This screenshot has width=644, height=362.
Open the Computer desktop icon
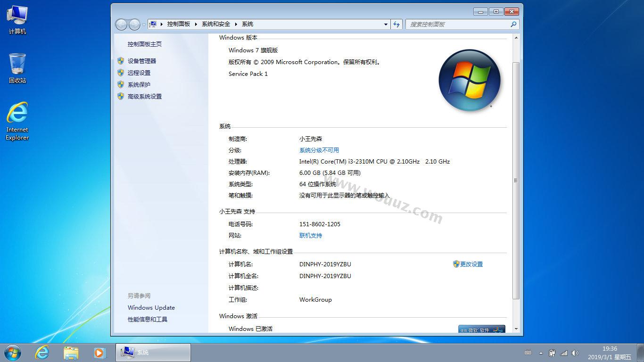point(17,20)
